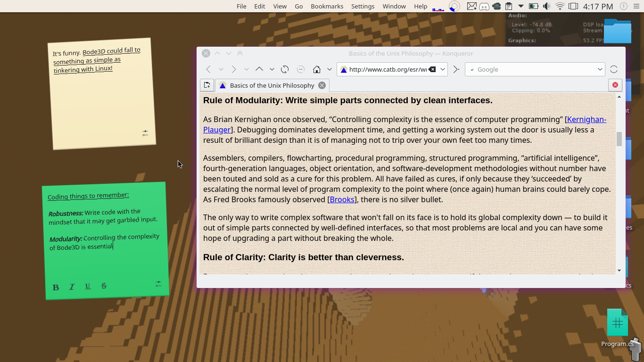Open a new tab in Konqueror

pos(206,85)
